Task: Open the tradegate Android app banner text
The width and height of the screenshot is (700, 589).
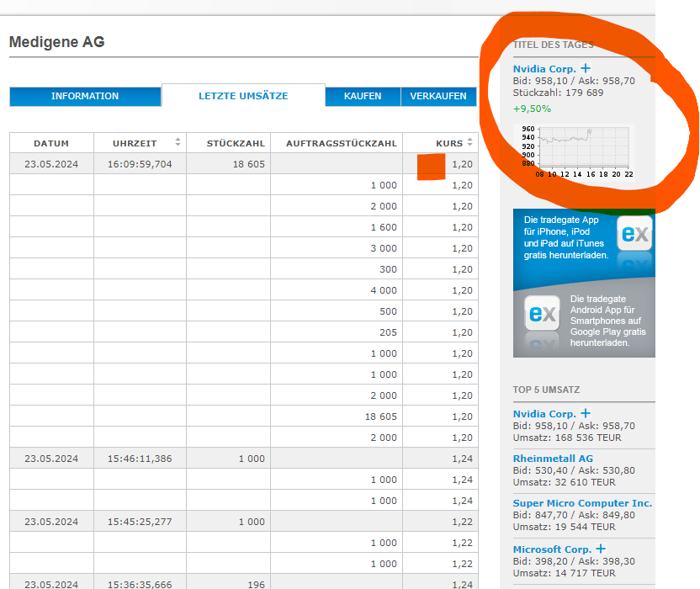Action: [607, 321]
